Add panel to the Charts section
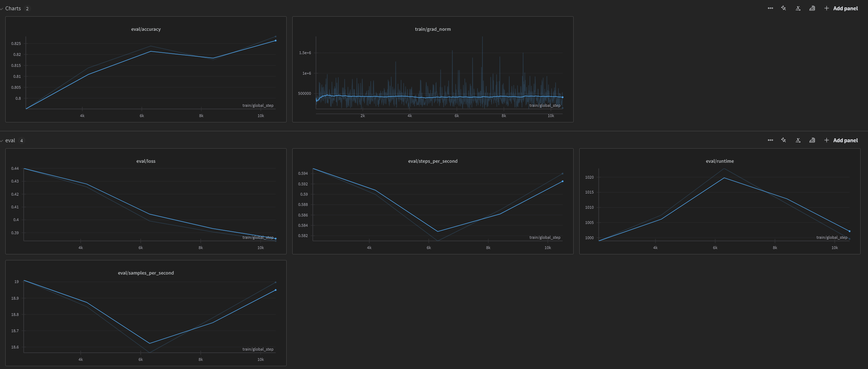Viewport: 868px width, 369px height. click(841, 8)
